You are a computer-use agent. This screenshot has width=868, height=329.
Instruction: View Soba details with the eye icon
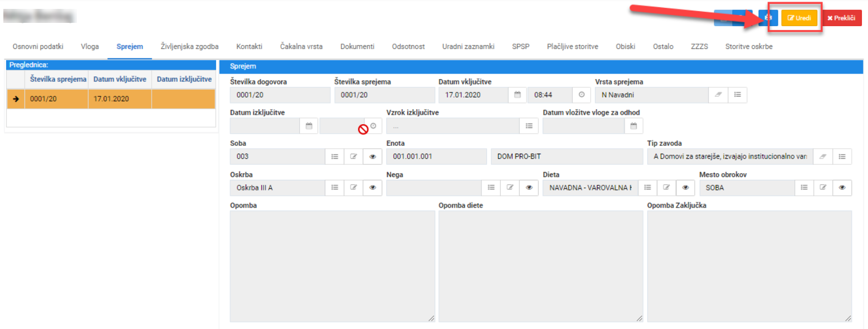pos(372,156)
